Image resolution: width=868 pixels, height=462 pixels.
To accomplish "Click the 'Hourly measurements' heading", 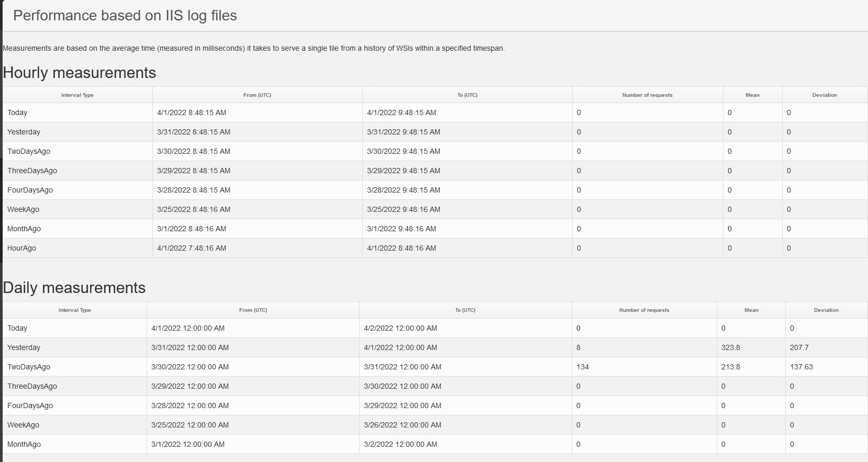I will click(x=80, y=73).
